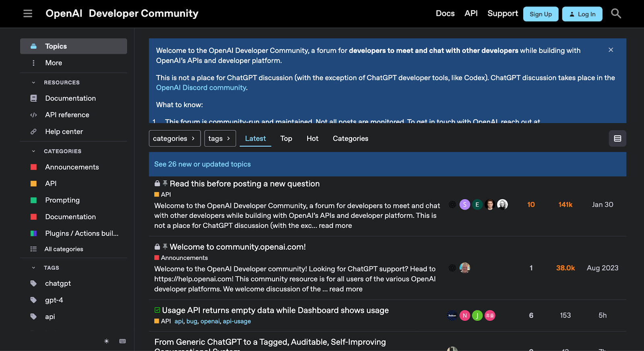Open 'Read this before posting a new question'
Screen dimensions: 644x351
click(x=245, y=184)
